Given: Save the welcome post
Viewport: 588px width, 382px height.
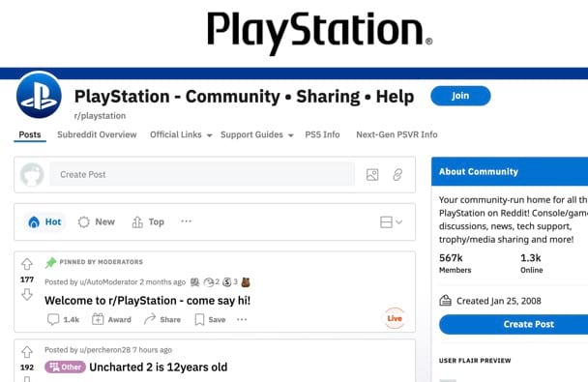Looking at the screenshot, I should click(x=210, y=319).
